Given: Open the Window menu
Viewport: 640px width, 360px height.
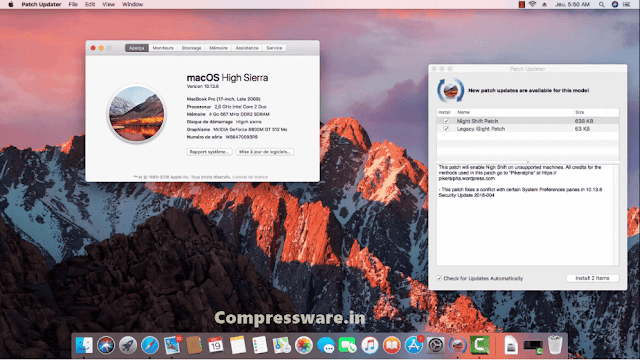Looking at the screenshot, I should 132,4.
